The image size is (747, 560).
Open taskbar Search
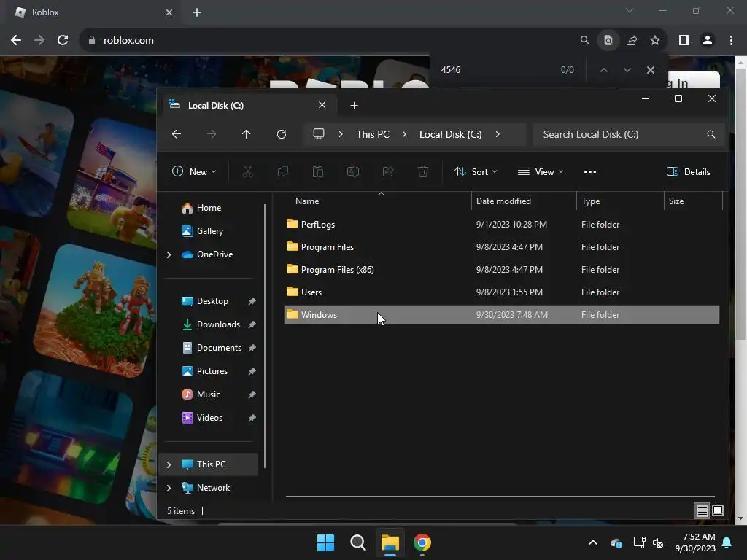357,542
